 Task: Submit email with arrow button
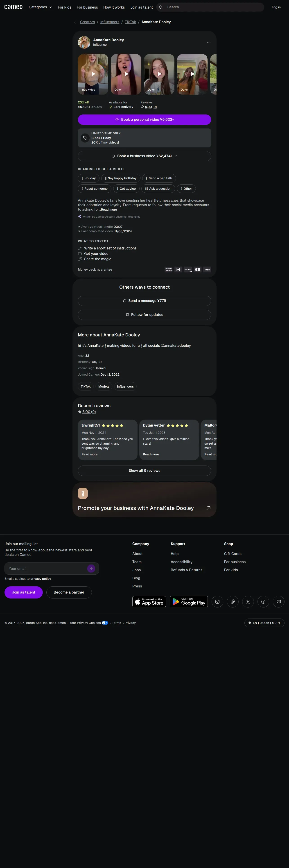(91, 569)
